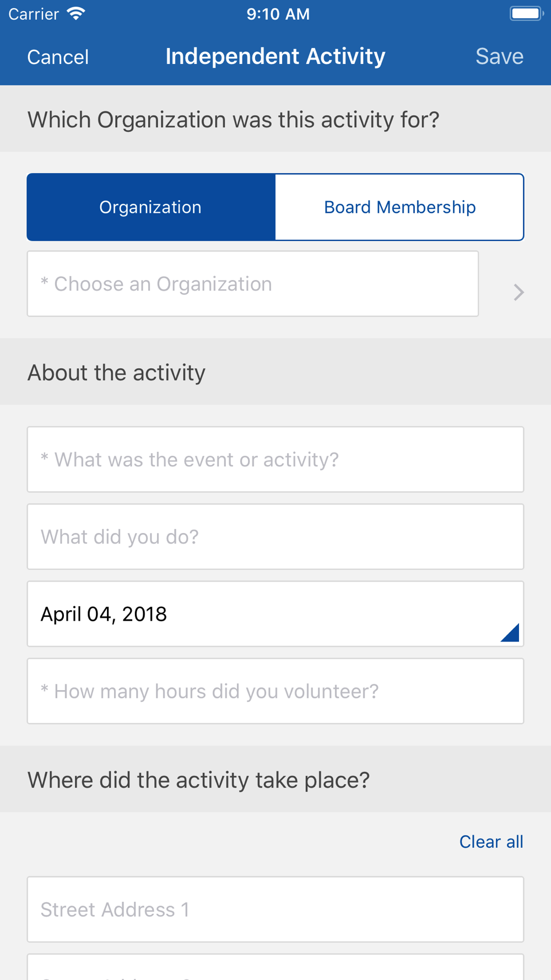Focus the Street Address 1 field
The height and width of the screenshot is (980, 551).
(x=275, y=909)
